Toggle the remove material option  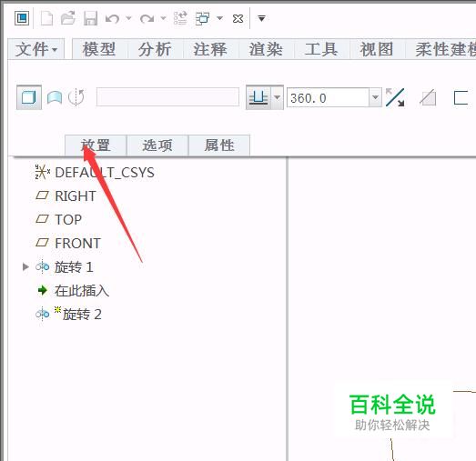click(428, 97)
